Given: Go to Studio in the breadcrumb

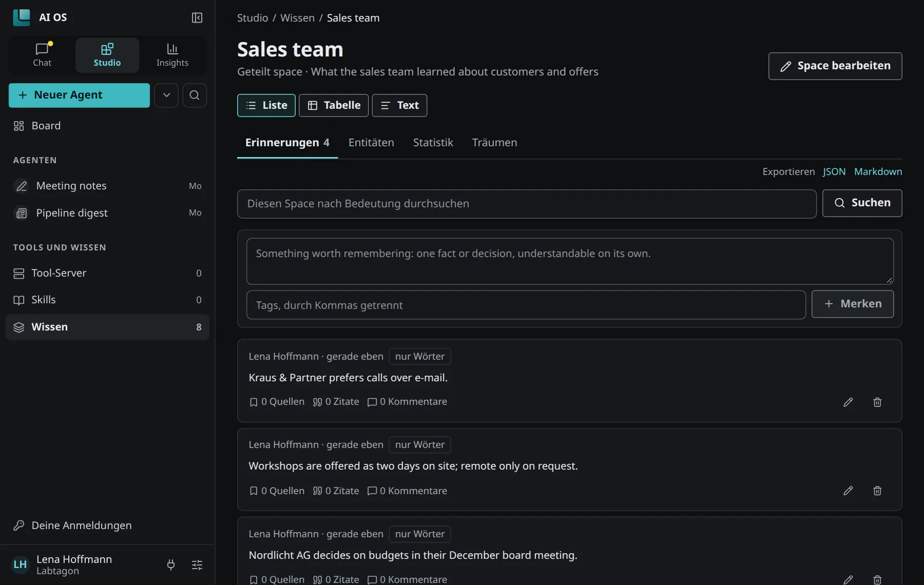Looking at the screenshot, I should coord(253,18).
